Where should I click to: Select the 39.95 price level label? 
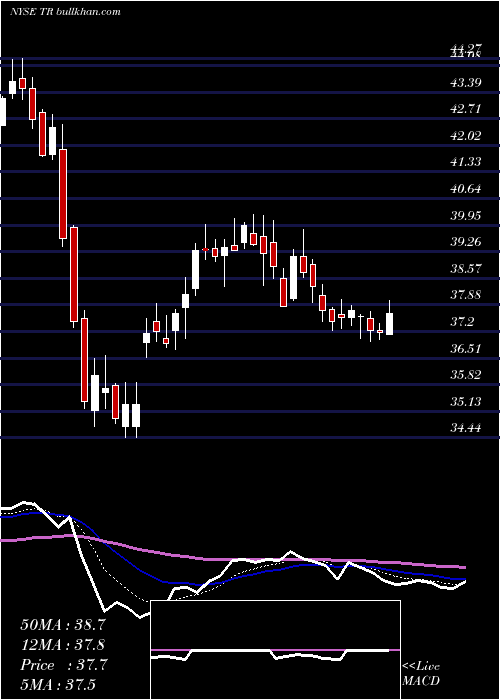(x=465, y=216)
